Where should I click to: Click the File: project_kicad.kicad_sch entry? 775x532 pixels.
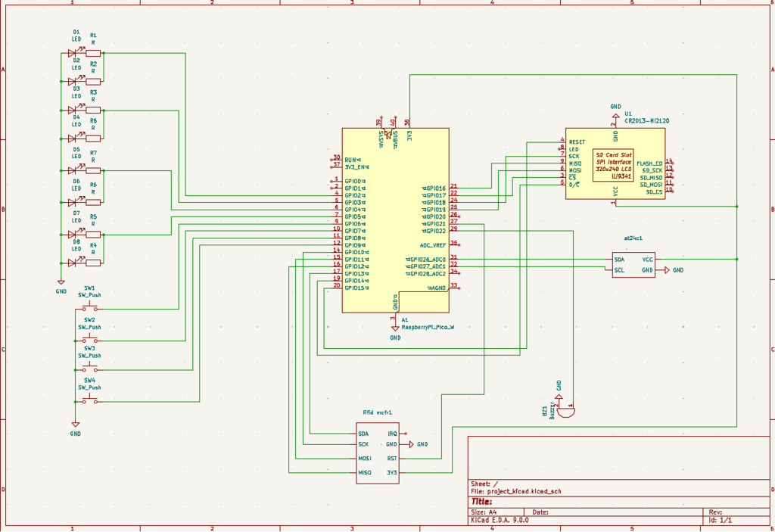pyautogui.click(x=516, y=491)
